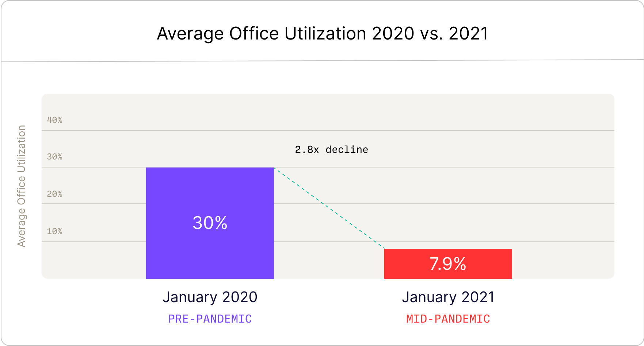The width and height of the screenshot is (644, 346).
Task: Click the word "Average" in the chart title
Action: 190,34
